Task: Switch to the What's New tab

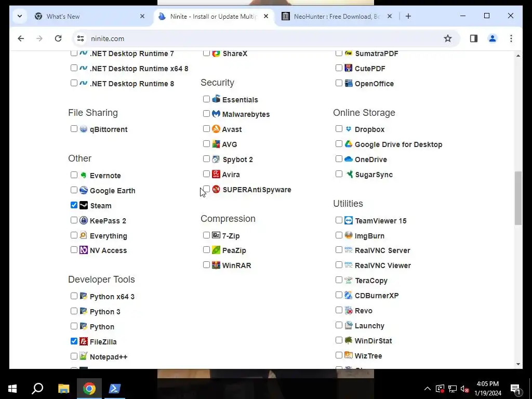Action: point(89,16)
